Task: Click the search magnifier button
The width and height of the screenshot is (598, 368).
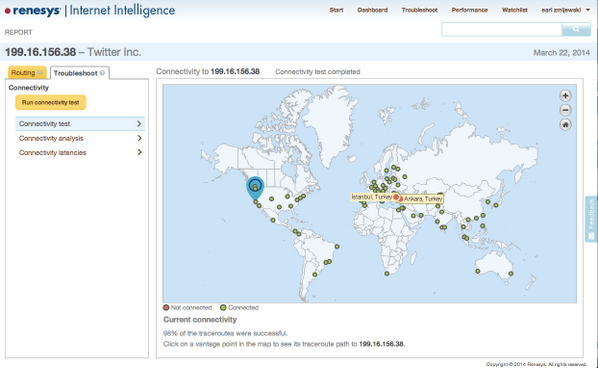Action: coord(576,29)
